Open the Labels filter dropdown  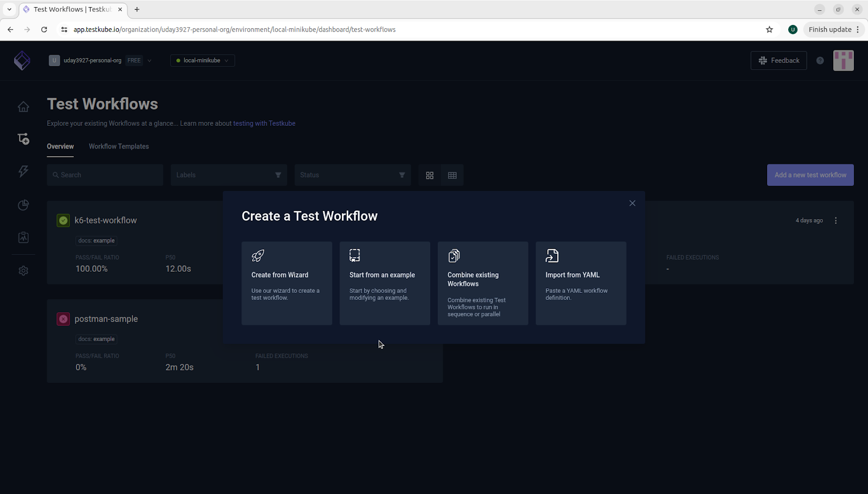228,175
